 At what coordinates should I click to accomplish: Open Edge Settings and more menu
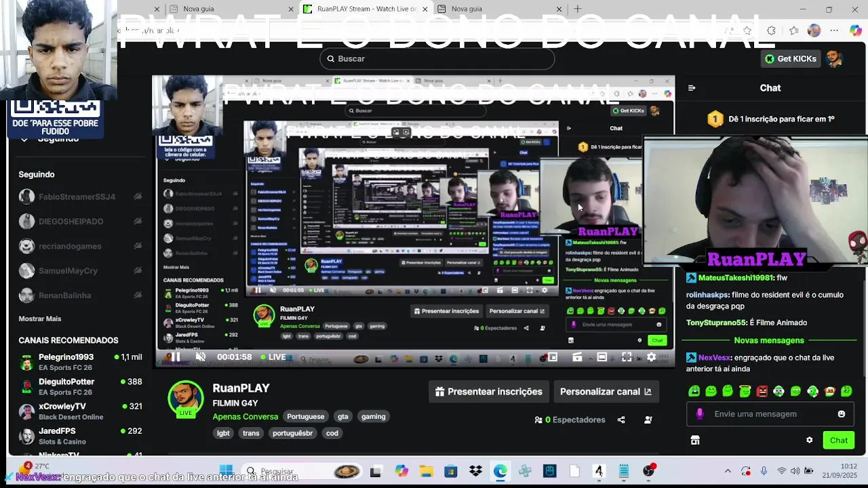834,30
